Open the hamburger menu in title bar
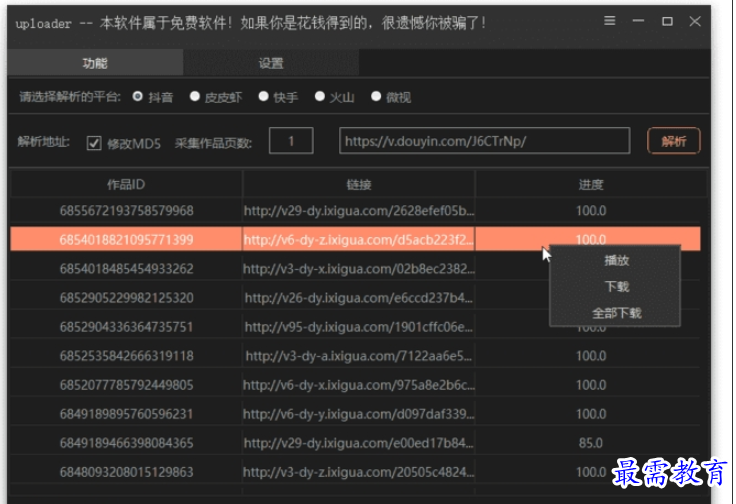 609,21
